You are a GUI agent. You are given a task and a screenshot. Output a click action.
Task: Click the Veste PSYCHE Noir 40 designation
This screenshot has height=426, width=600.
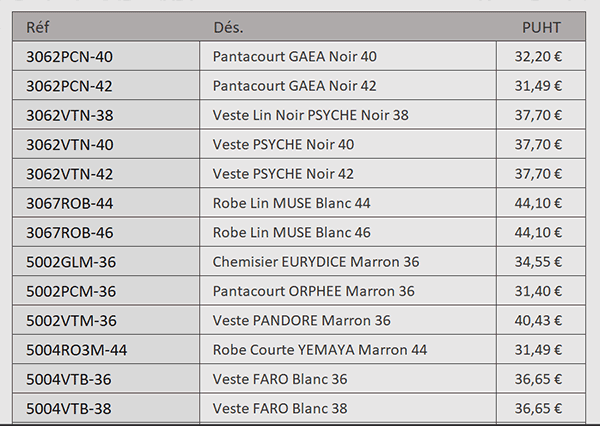click(x=283, y=145)
